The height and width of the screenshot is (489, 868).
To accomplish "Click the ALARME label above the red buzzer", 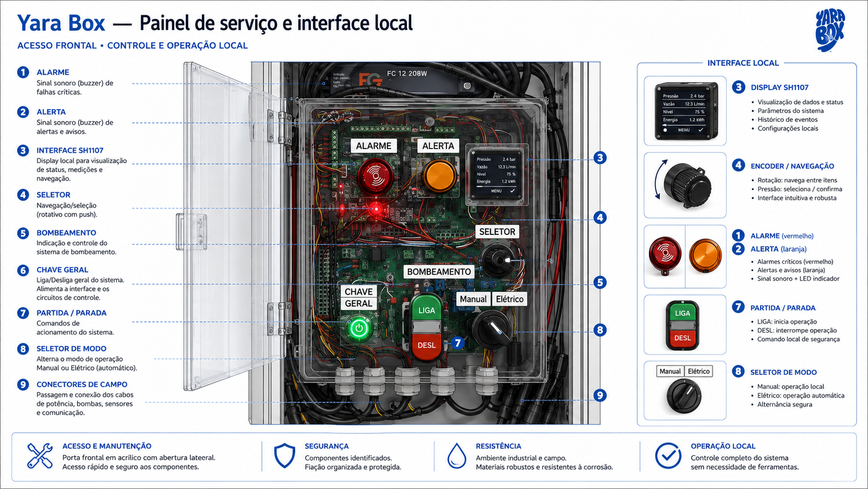I will click(374, 146).
